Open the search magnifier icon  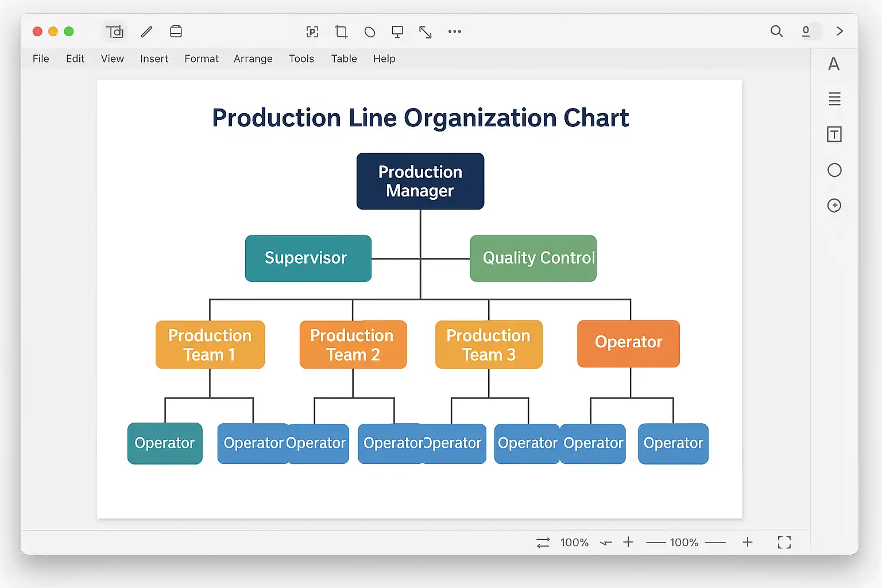[776, 31]
